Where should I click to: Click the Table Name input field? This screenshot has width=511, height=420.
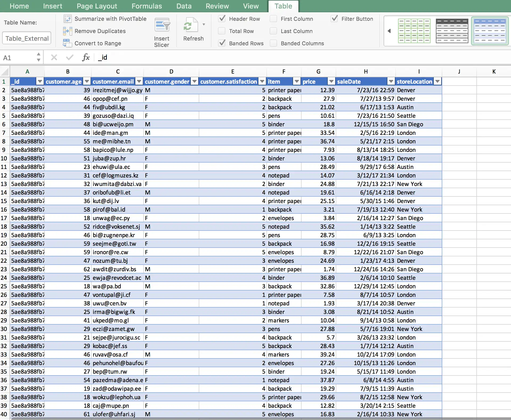tap(26, 38)
